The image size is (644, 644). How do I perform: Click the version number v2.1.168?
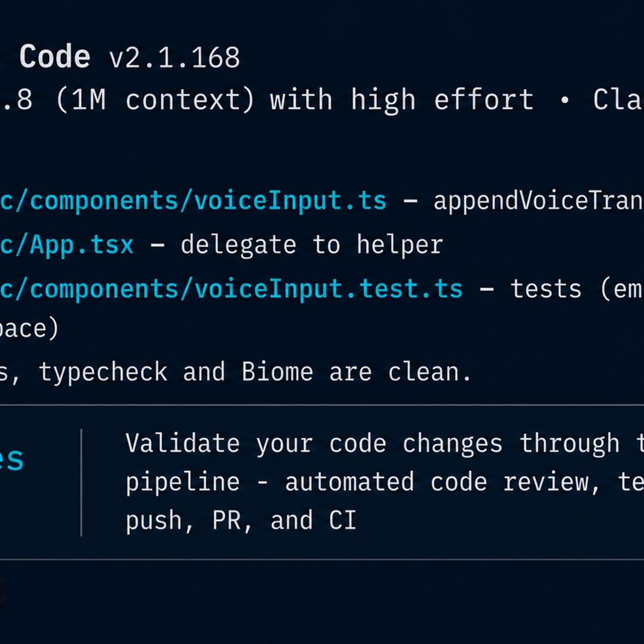tap(175, 58)
